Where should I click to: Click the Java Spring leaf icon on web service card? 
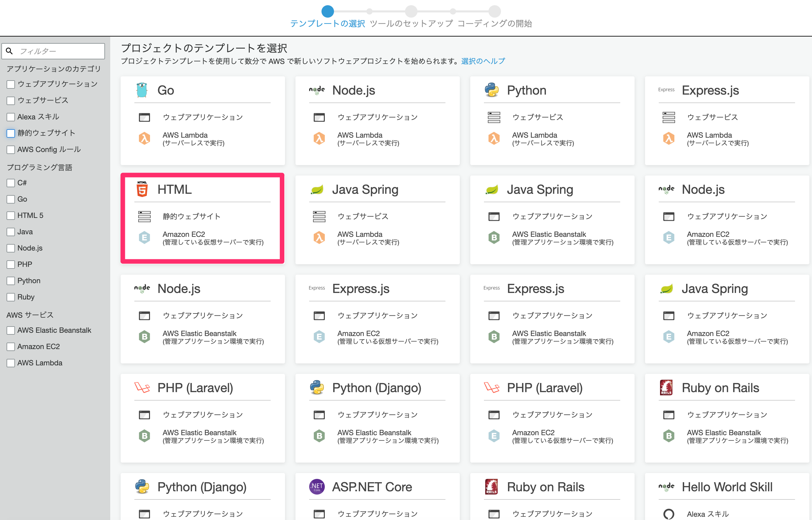click(317, 190)
